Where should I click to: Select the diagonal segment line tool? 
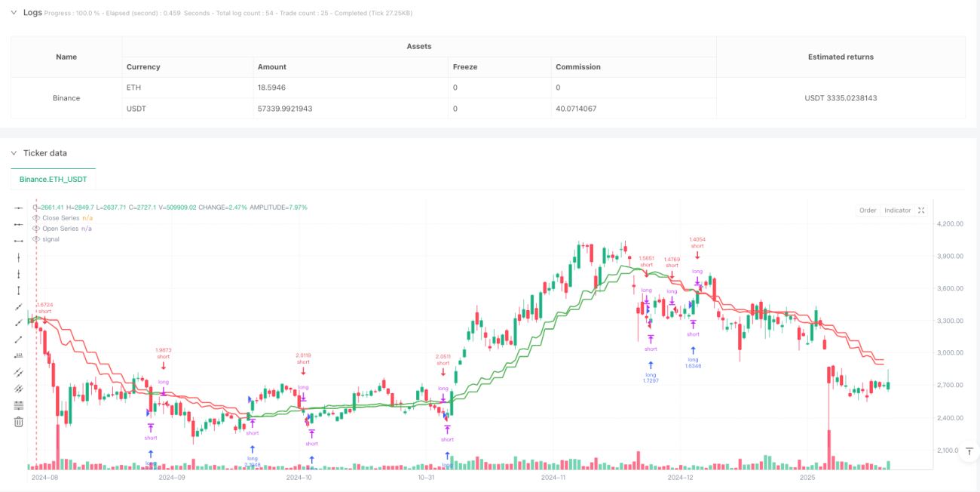19,339
